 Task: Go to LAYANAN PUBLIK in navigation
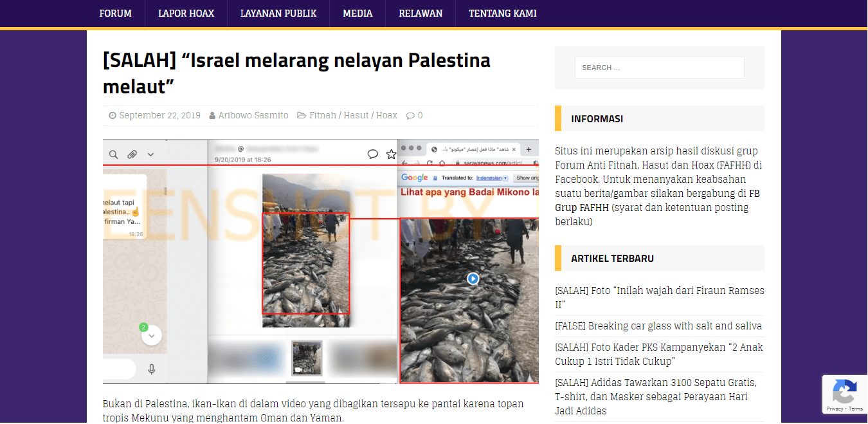[278, 14]
